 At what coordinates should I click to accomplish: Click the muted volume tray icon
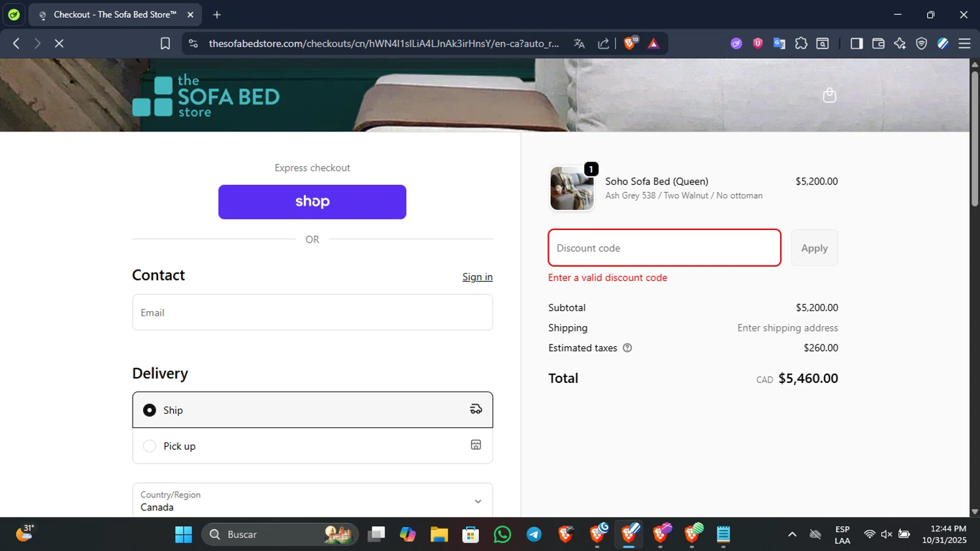887,534
